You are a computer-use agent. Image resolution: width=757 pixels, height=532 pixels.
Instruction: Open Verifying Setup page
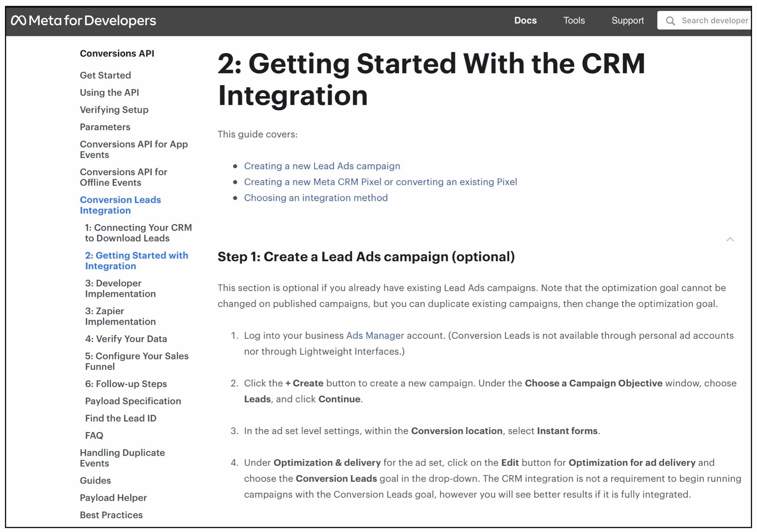pyautogui.click(x=114, y=110)
